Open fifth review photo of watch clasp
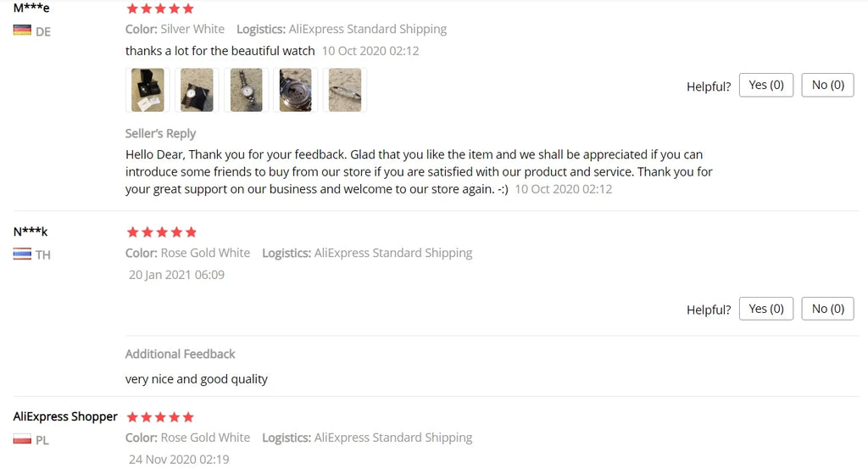 tap(345, 90)
